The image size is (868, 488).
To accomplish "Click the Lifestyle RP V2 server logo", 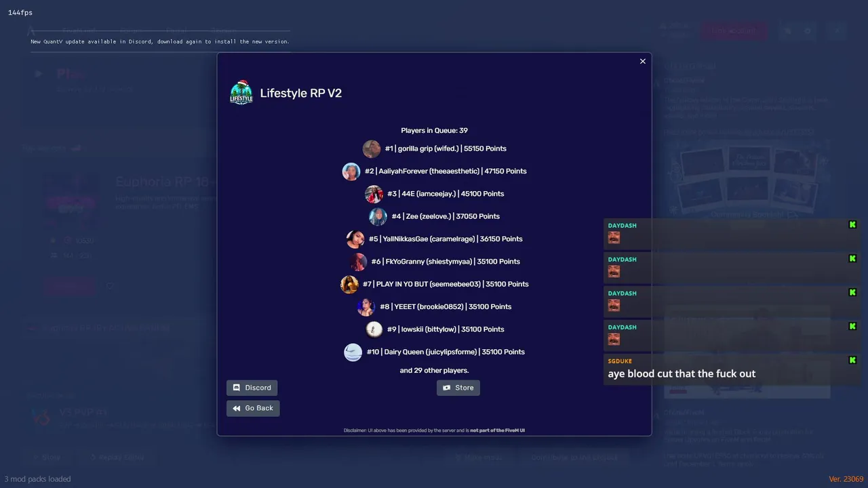I will point(241,93).
